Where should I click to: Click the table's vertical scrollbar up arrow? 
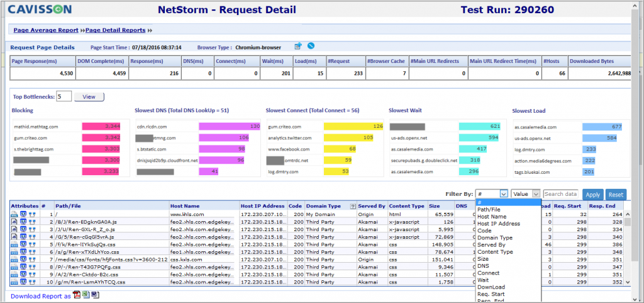(627, 215)
